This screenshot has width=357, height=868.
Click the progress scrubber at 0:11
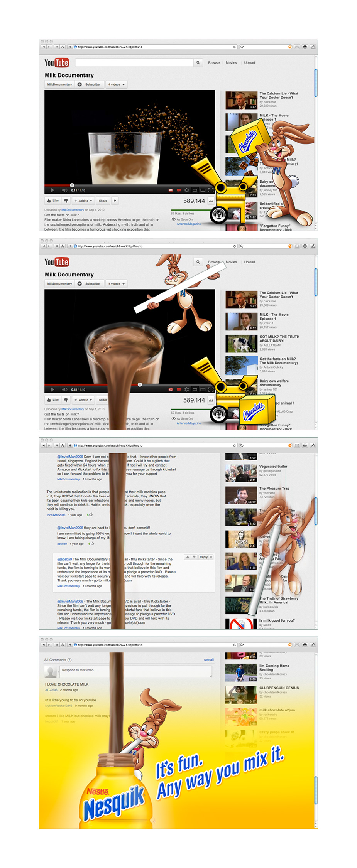coord(72,185)
